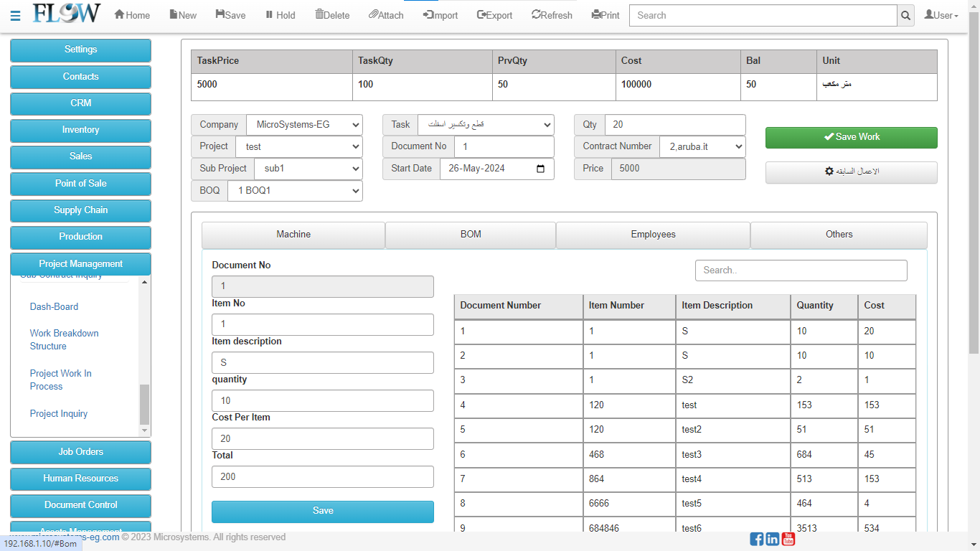Click the Start Date calendar picker

[540, 169]
